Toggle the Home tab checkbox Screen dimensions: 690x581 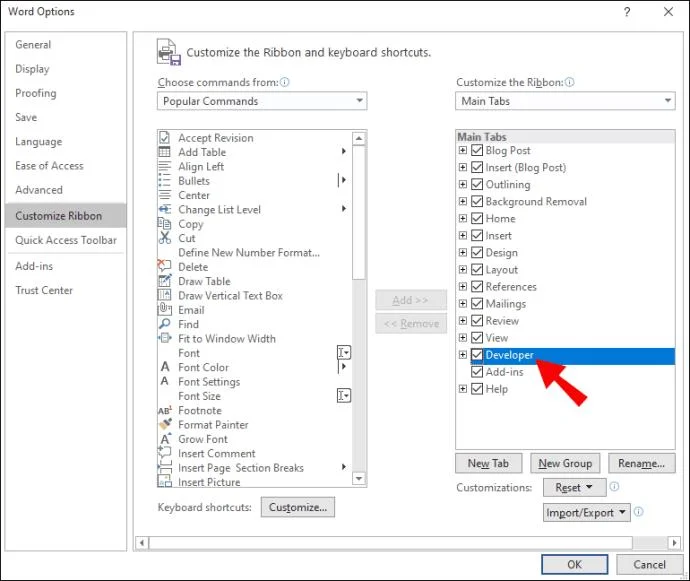[477, 218]
